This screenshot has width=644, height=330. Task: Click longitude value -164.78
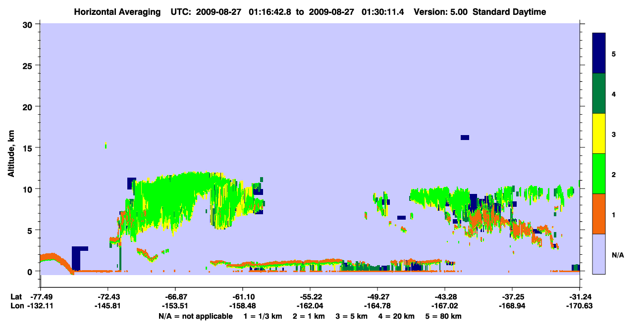377,306
